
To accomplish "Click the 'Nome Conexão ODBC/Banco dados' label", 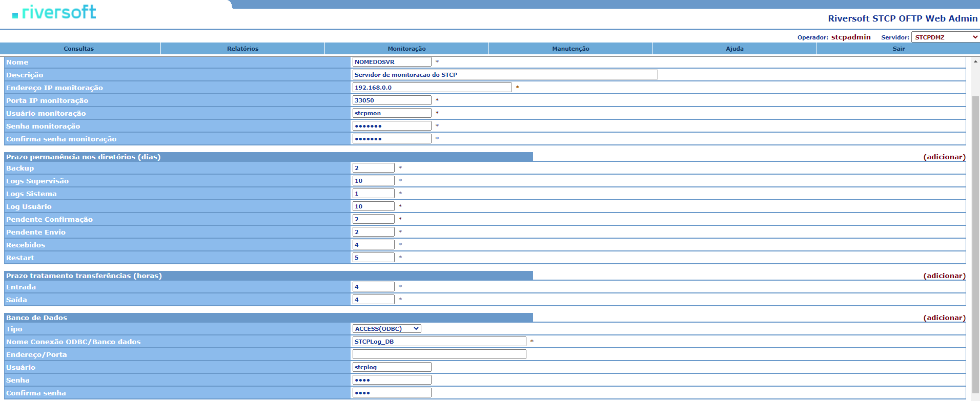I will pos(73,342).
